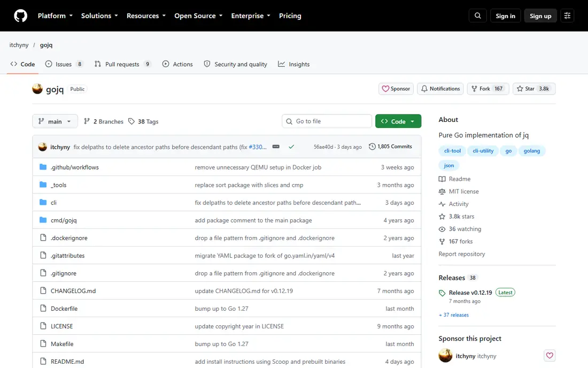The width and height of the screenshot is (588, 368).
Task: Star the repository with Star 3.8k button
Action: [x=534, y=89]
